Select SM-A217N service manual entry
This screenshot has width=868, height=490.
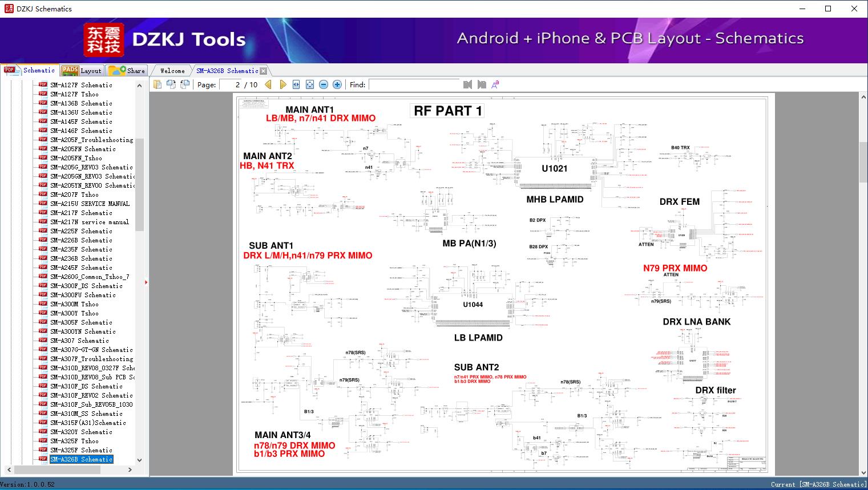pos(90,222)
